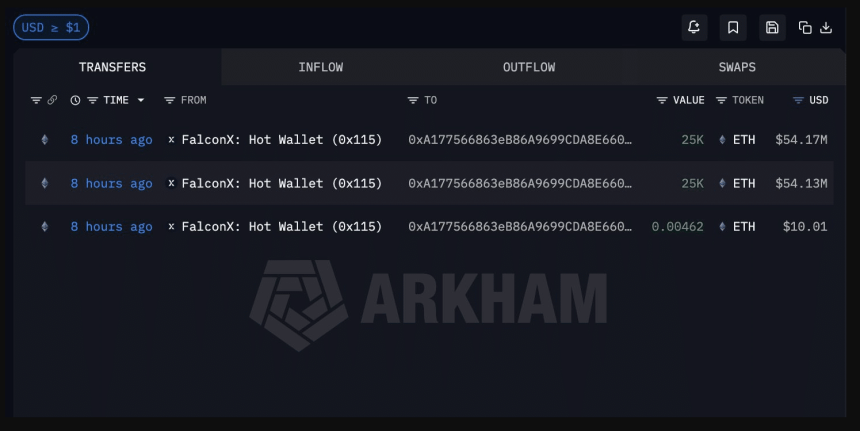This screenshot has height=431, width=860.
Task: Toggle the TOKEN column filter
Action: click(721, 100)
